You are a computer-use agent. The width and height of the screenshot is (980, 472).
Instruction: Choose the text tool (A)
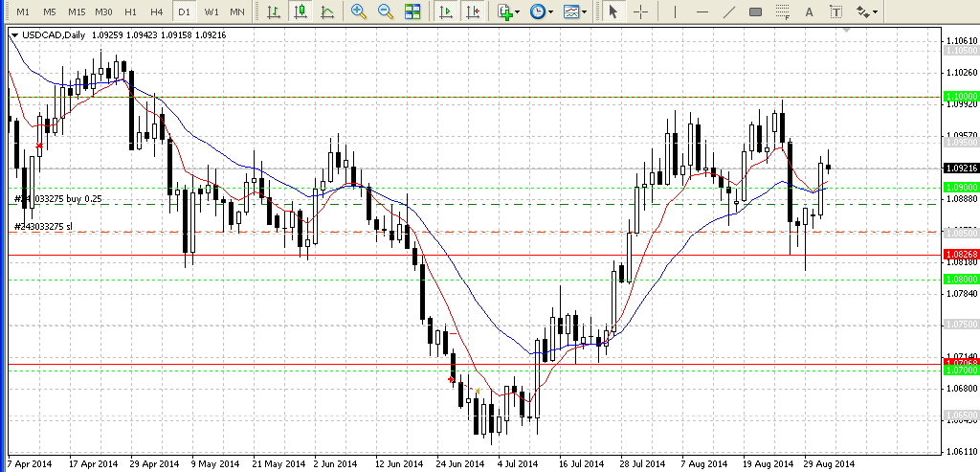point(809,11)
